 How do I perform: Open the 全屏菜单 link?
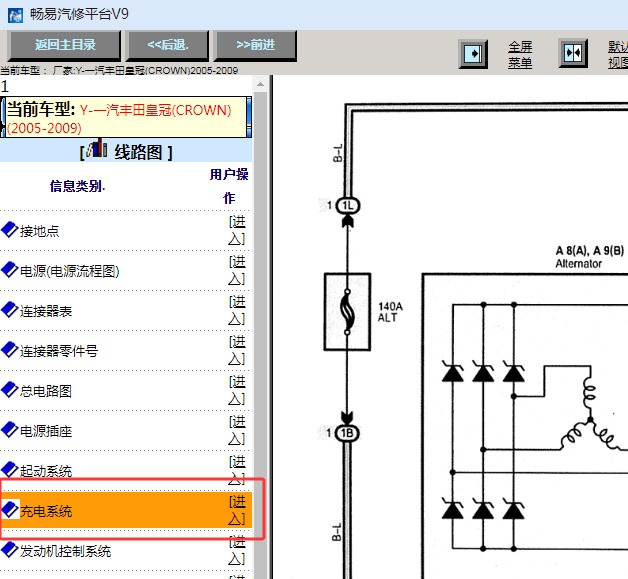tap(520, 55)
